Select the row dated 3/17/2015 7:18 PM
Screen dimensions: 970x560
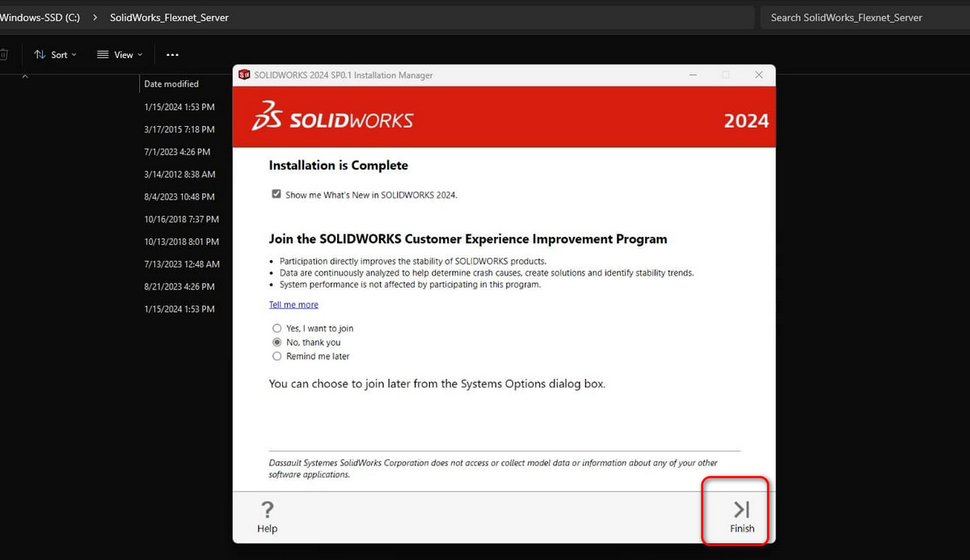pos(179,129)
